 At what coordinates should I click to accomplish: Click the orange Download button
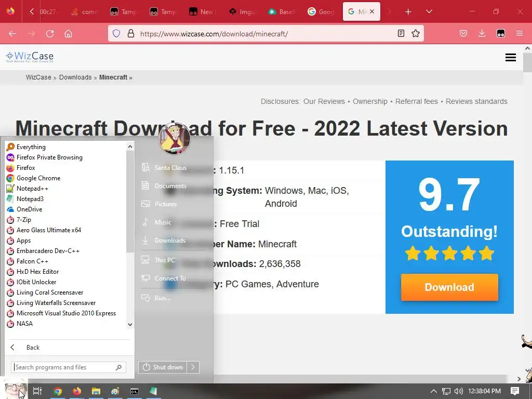click(449, 287)
